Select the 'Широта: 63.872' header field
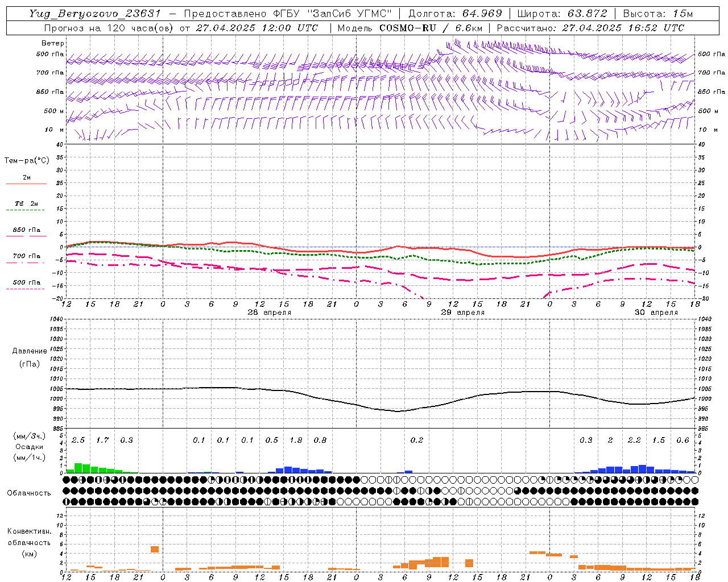728x582 pixels. (x=562, y=14)
